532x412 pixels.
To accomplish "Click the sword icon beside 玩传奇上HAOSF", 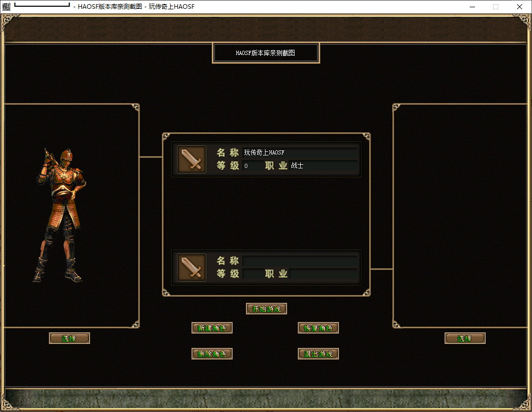I will click(x=192, y=159).
